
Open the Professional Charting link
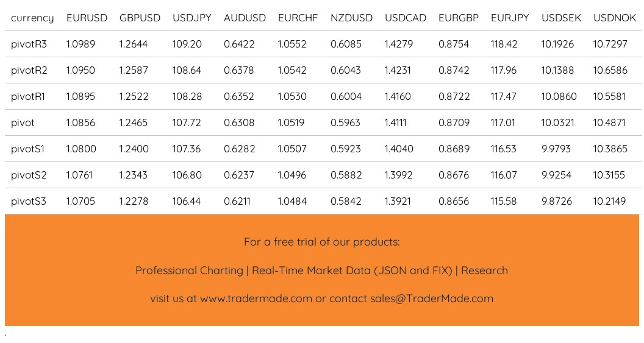pos(189,271)
